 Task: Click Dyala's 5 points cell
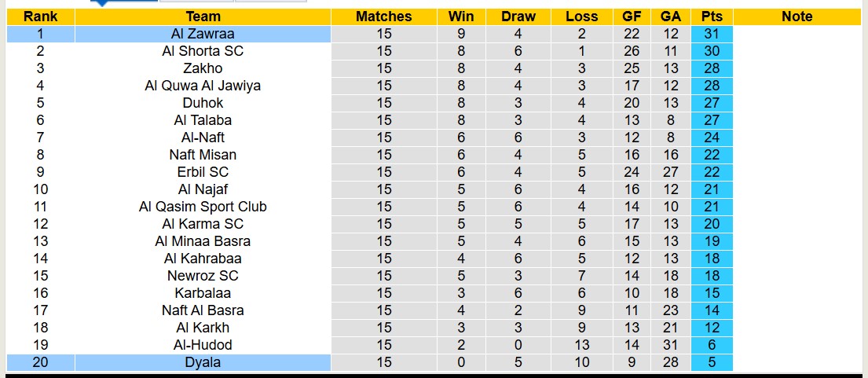click(712, 362)
